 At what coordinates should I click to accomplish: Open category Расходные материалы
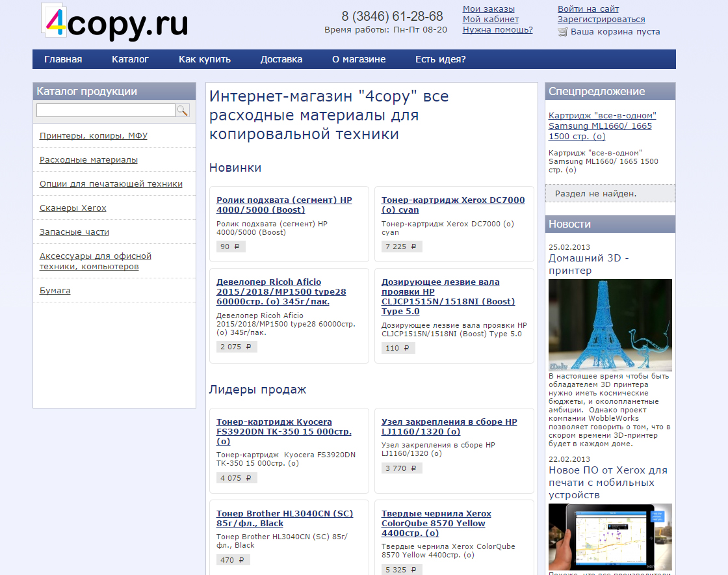click(x=88, y=160)
